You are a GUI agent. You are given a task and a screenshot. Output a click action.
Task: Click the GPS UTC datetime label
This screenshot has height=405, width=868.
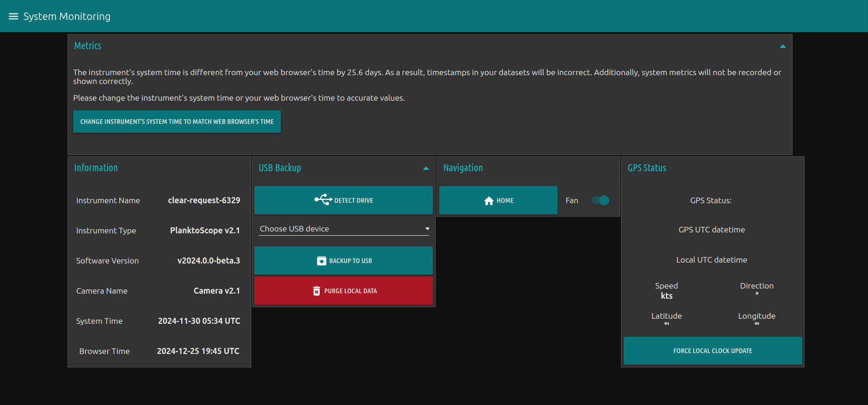coord(712,230)
